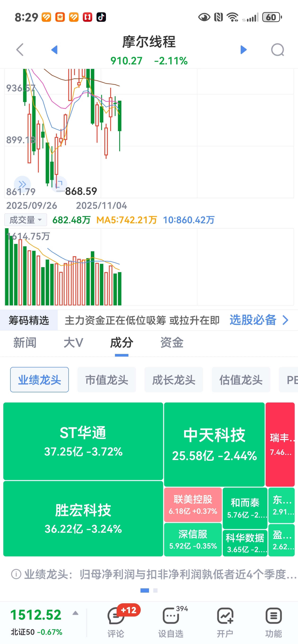The image size is (298, 644).
Task: Open the 东… heatmap tile
Action: tap(281, 505)
